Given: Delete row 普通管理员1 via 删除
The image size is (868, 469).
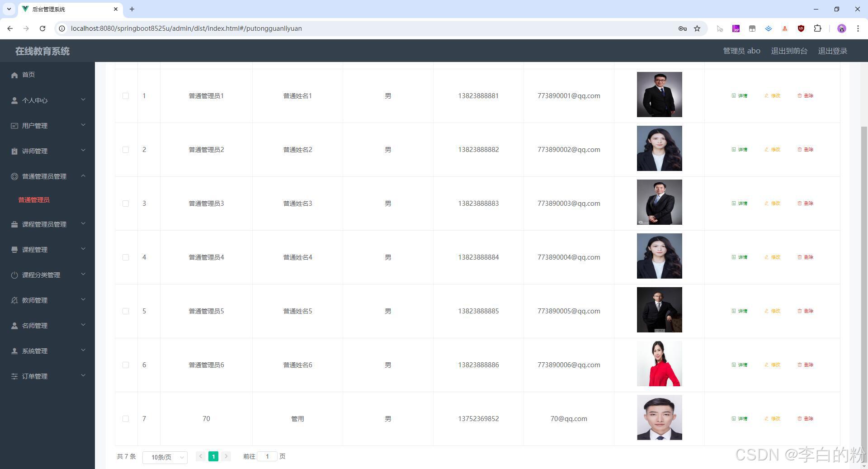Looking at the screenshot, I should (x=805, y=96).
